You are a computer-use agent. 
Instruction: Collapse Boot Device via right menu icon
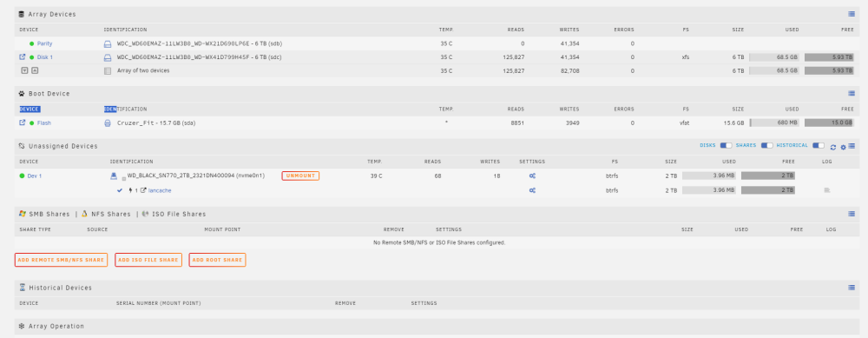pos(852,94)
